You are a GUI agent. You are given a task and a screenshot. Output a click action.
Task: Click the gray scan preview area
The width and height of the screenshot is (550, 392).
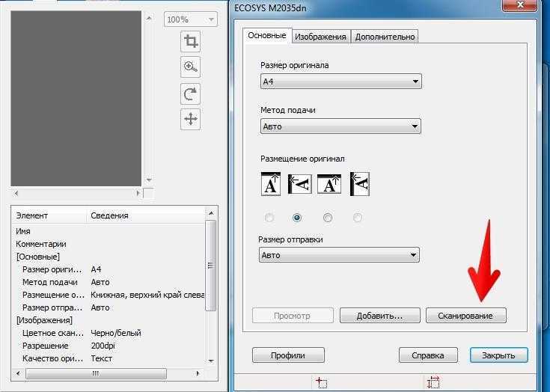tap(76, 98)
